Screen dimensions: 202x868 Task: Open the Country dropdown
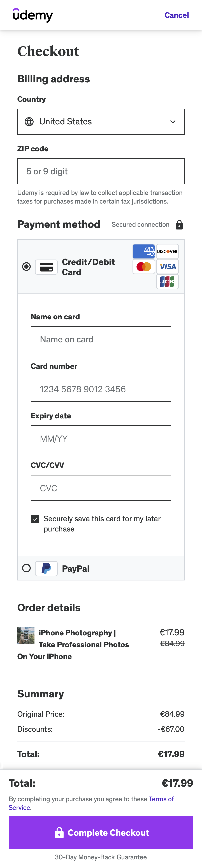(101, 122)
